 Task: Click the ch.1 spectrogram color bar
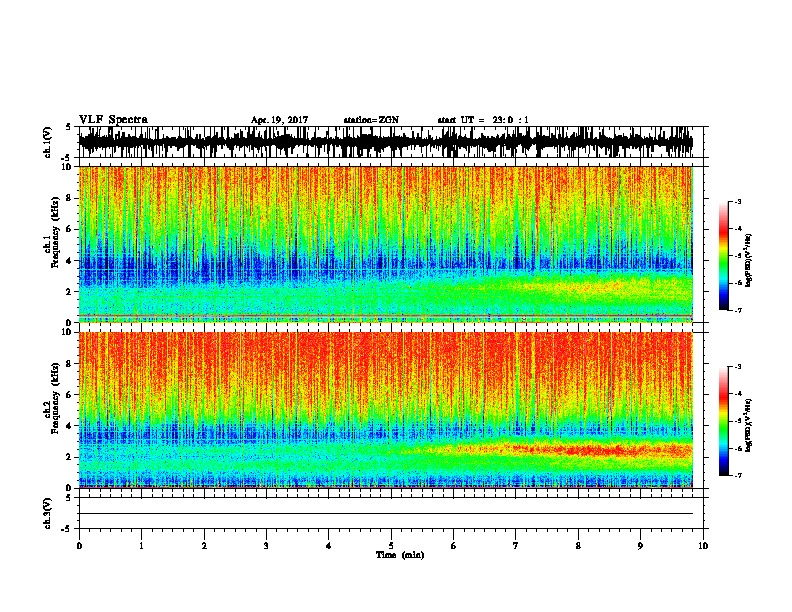(724, 256)
